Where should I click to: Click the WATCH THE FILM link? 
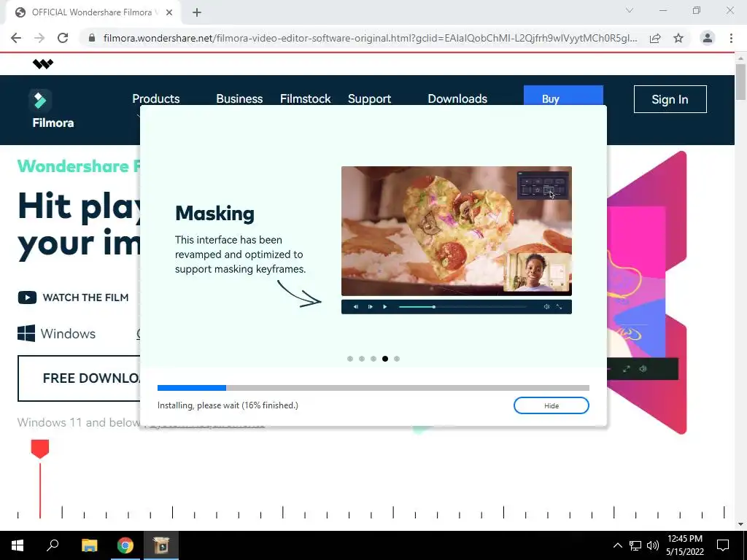pos(86,297)
